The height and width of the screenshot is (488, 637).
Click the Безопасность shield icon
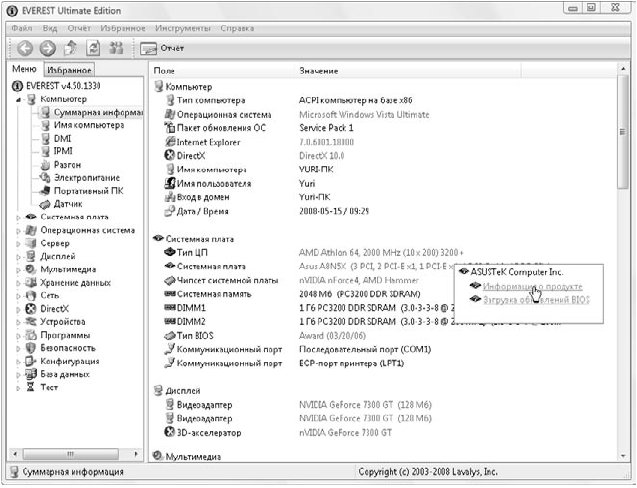pyautogui.click(x=31, y=348)
